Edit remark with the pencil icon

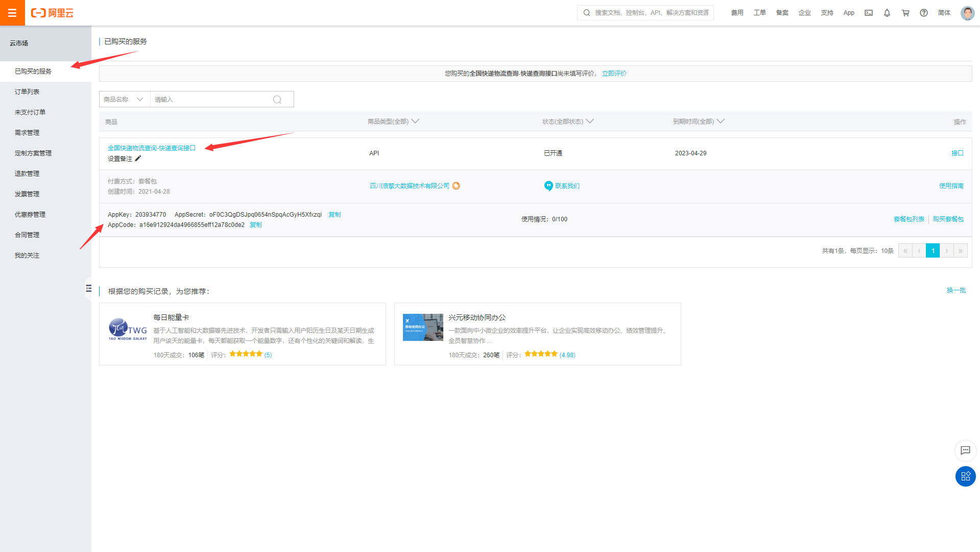click(138, 158)
